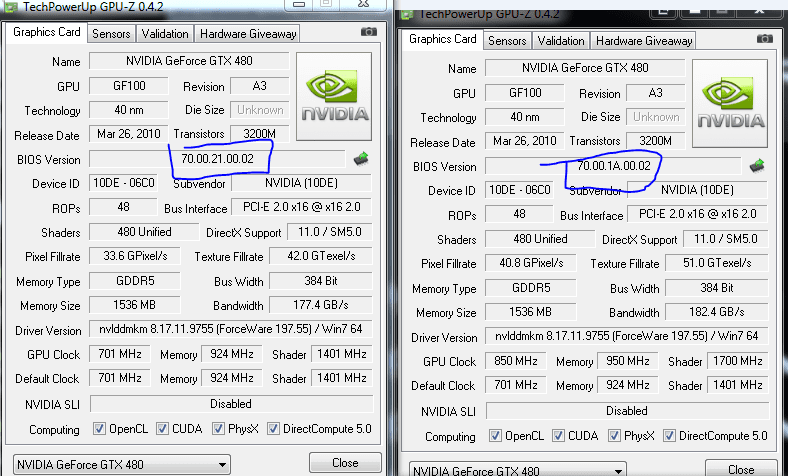Click GPU-Z title bar icon in right window

pyautogui.click(x=406, y=15)
